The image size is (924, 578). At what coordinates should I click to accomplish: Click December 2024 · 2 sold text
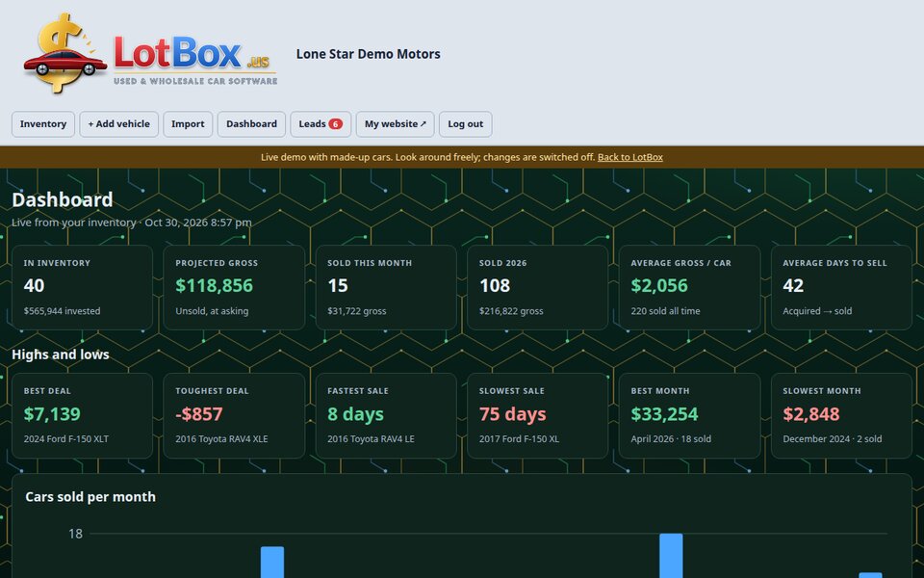pyautogui.click(x=832, y=439)
